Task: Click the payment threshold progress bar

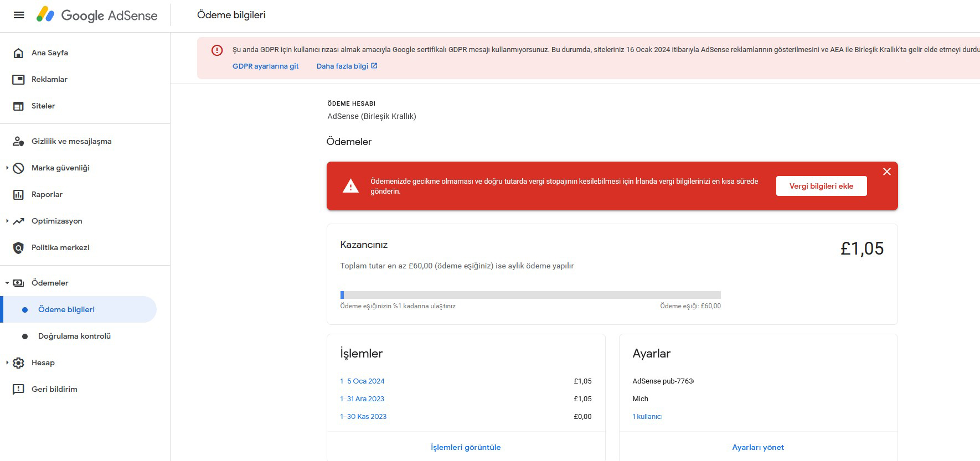Action: click(x=530, y=295)
